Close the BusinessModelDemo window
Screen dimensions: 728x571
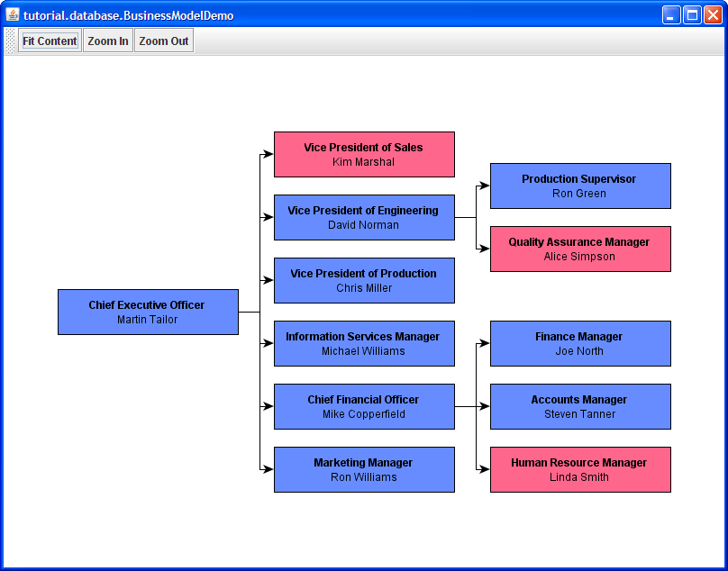tap(713, 14)
